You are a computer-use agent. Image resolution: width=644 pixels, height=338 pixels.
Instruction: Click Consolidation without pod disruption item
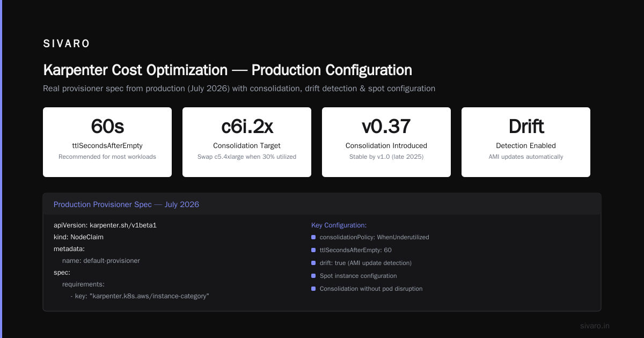tap(371, 289)
